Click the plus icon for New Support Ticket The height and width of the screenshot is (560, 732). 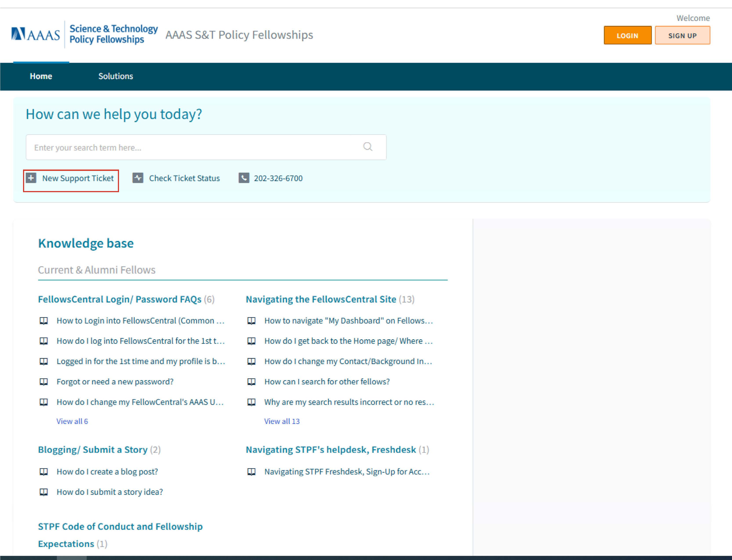pos(31,178)
